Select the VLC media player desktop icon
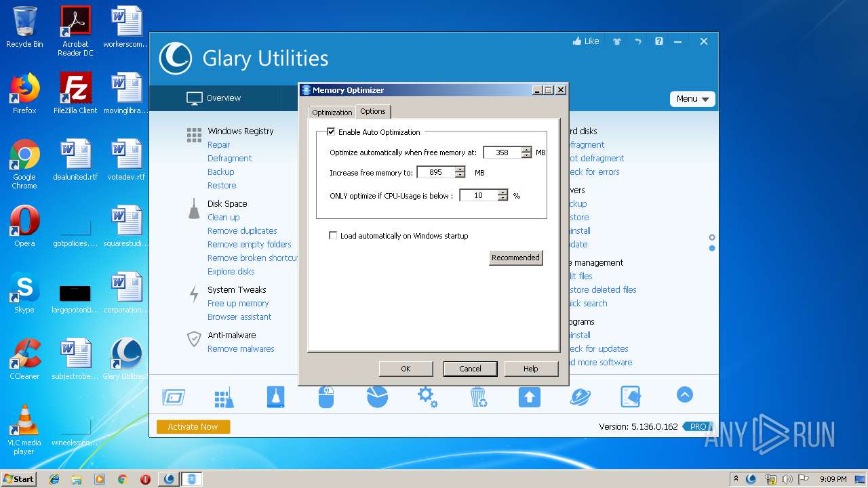Screen dimensions: 868x488 coord(24,430)
